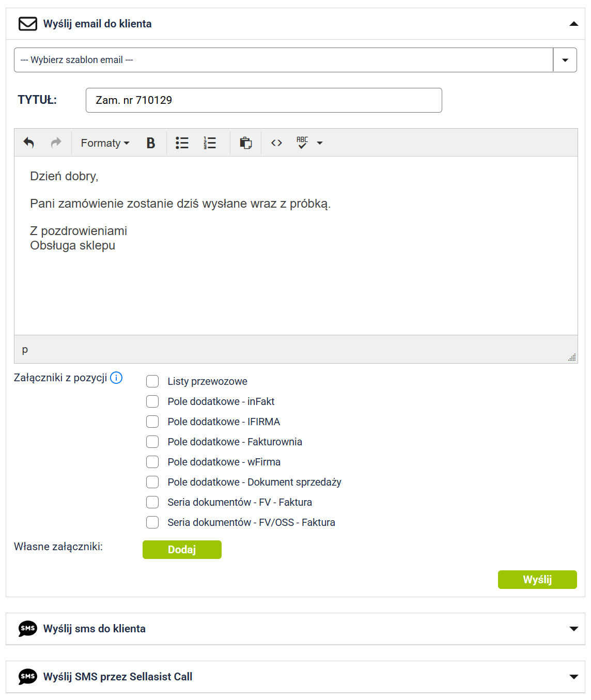Click the info icon beside Załączniki z pozycji
This screenshot has width=591, height=700.
coord(117,378)
